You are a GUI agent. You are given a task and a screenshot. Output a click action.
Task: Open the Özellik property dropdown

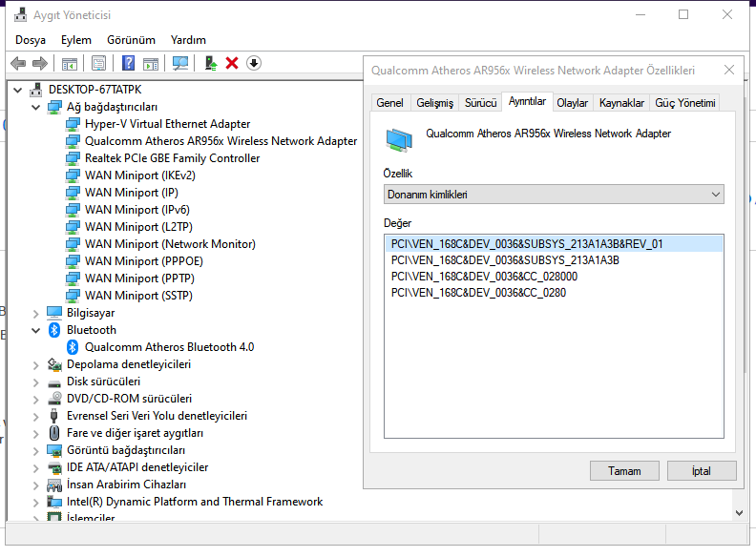(554, 195)
